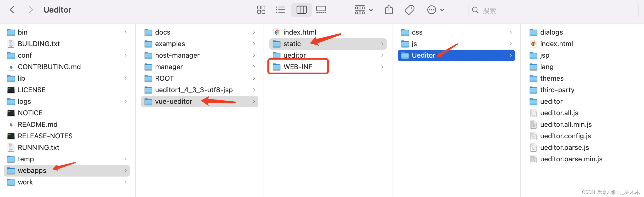
Task: Click the ueditor.parse.js file icon
Action: (x=533, y=147)
